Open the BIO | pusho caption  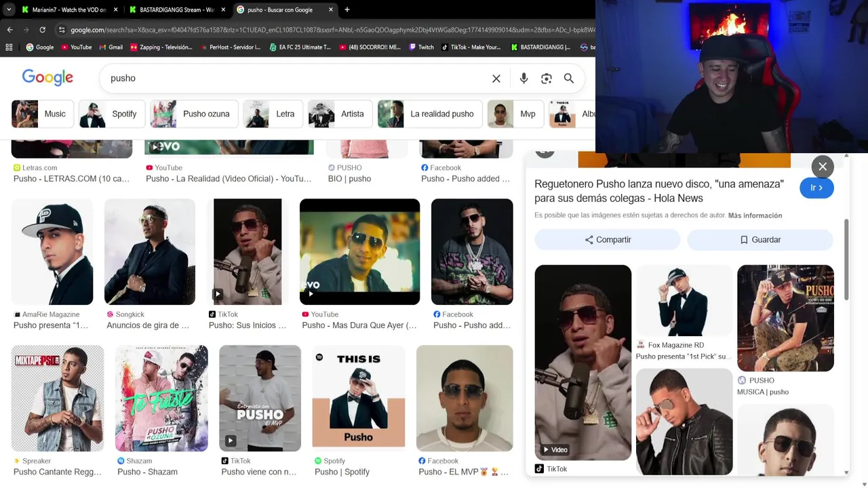click(x=349, y=179)
